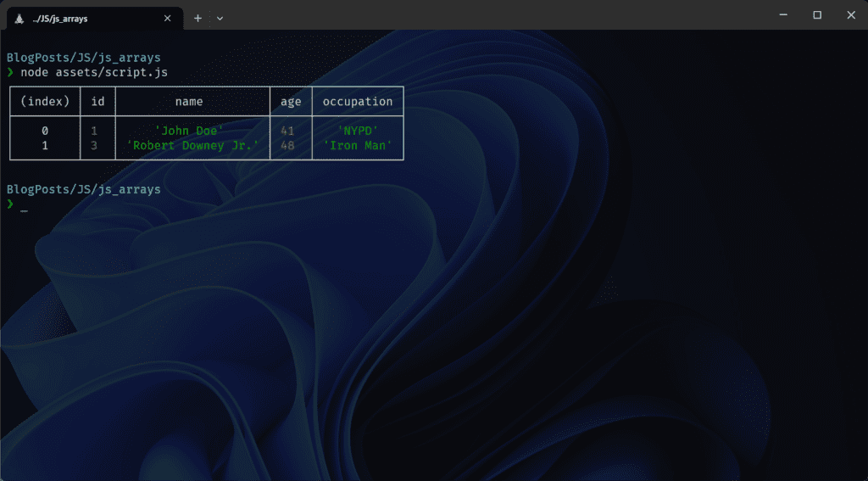Open a new terminal tab
This screenshot has width=868, height=481.
tap(198, 19)
